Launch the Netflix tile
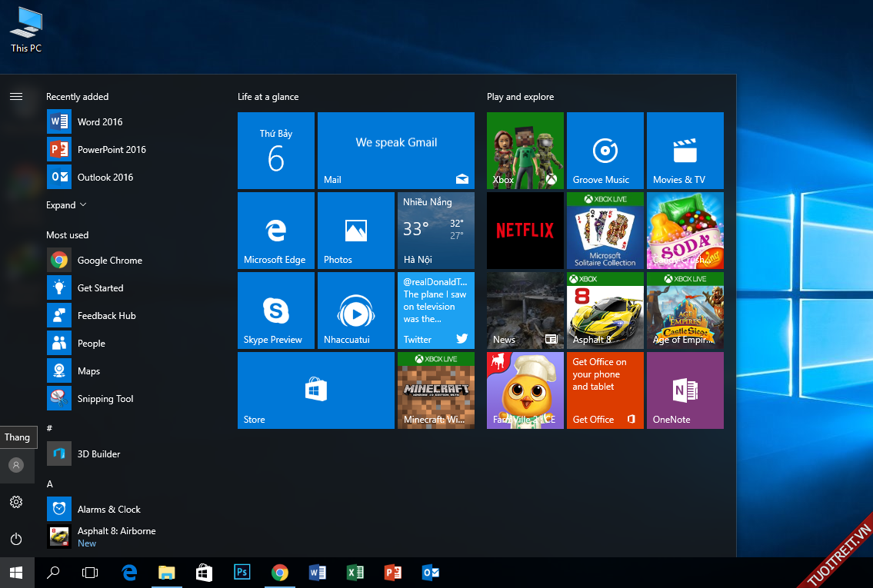This screenshot has height=588, width=873. pos(525,231)
